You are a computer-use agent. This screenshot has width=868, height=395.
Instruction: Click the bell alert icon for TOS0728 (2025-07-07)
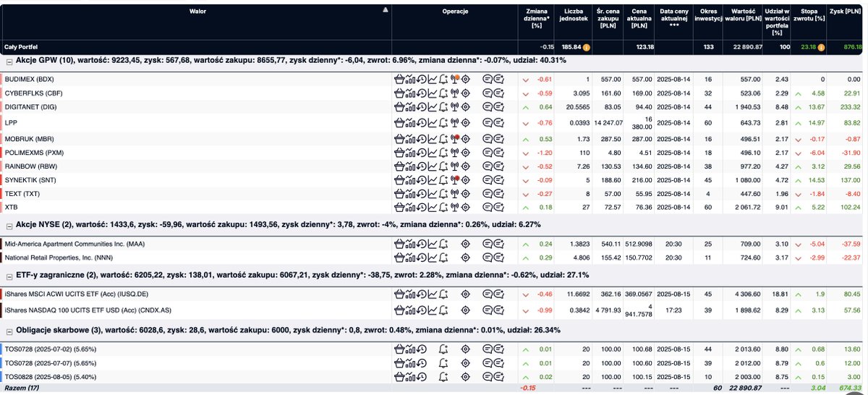[444, 362]
